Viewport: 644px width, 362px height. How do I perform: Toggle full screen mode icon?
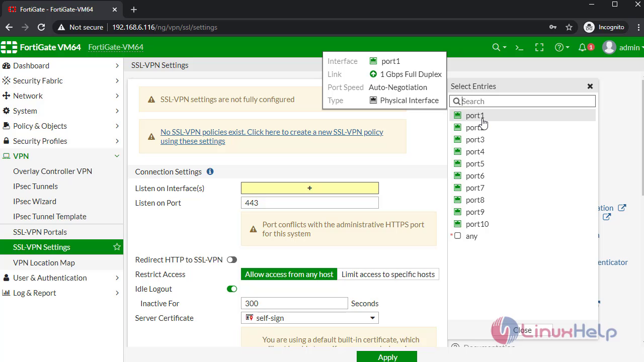[539, 47]
